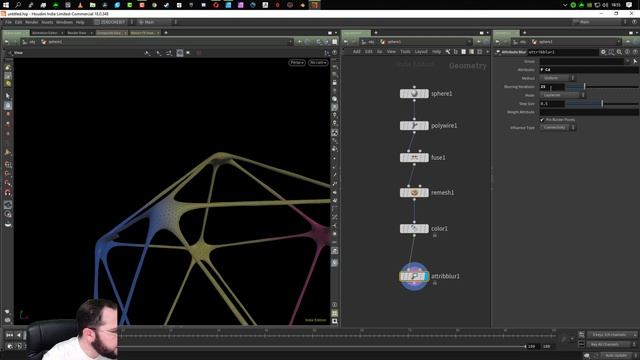Toggle the bypass flag on attribblur1 node

tap(402, 276)
